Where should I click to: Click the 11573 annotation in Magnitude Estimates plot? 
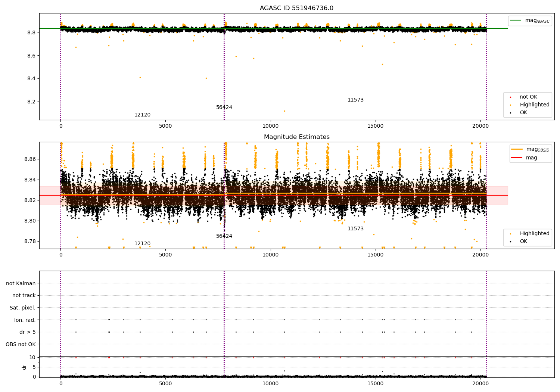[x=355, y=229]
